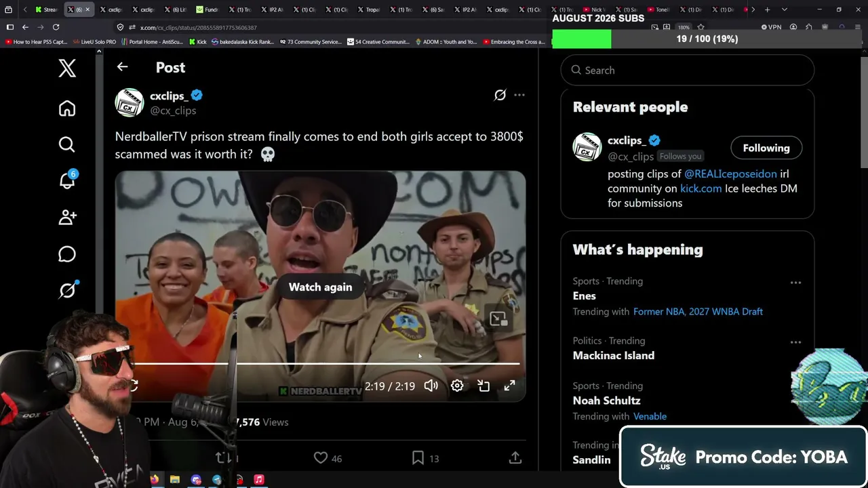Open bakedalaska Kick Rank... bookmark
This screenshot has width=868, height=488.
click(243, 42)
